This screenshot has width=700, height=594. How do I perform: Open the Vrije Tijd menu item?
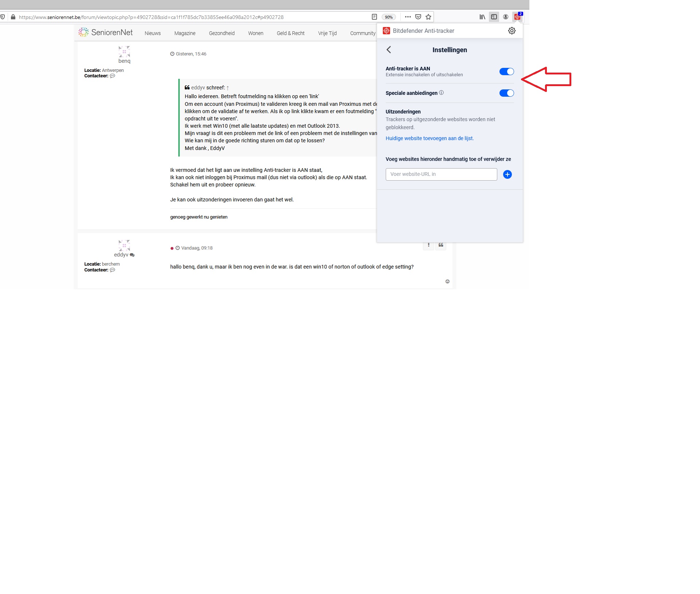point(327,33)
